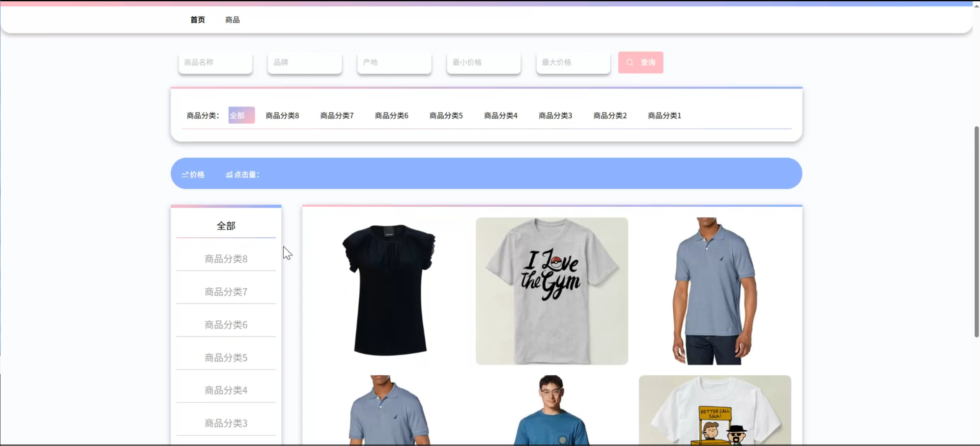
Task: Choose 商品分类6 in the left sidebar
Action: [226, 325]
